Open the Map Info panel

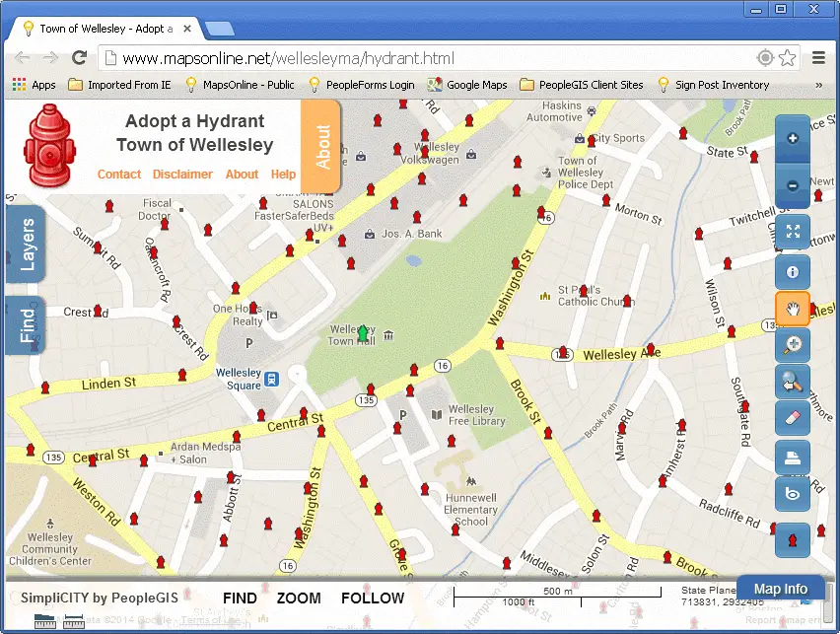click(781, 589)
